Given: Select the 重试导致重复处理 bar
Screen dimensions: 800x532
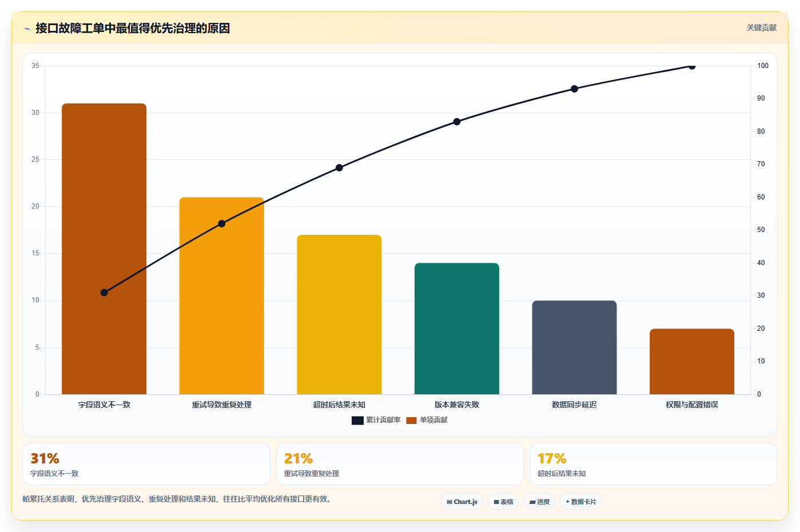Looking at the screenshot, I should coord(222,295).
